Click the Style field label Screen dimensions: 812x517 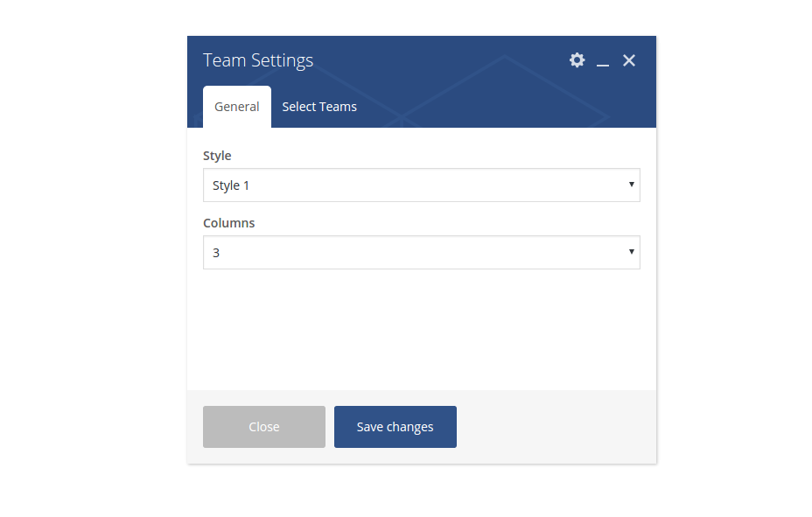217,156
